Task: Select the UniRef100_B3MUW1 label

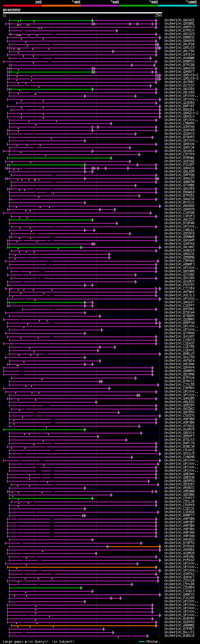Action: tap(179, 158)
